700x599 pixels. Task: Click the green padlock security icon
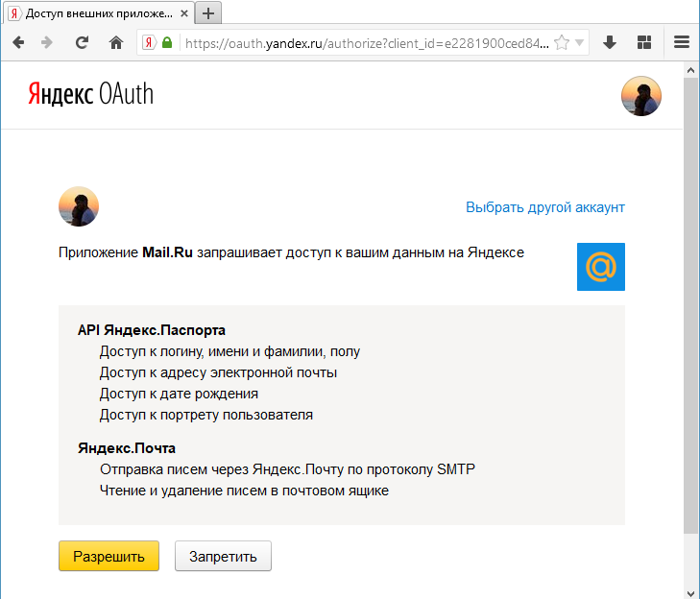(x=167, y=43)
